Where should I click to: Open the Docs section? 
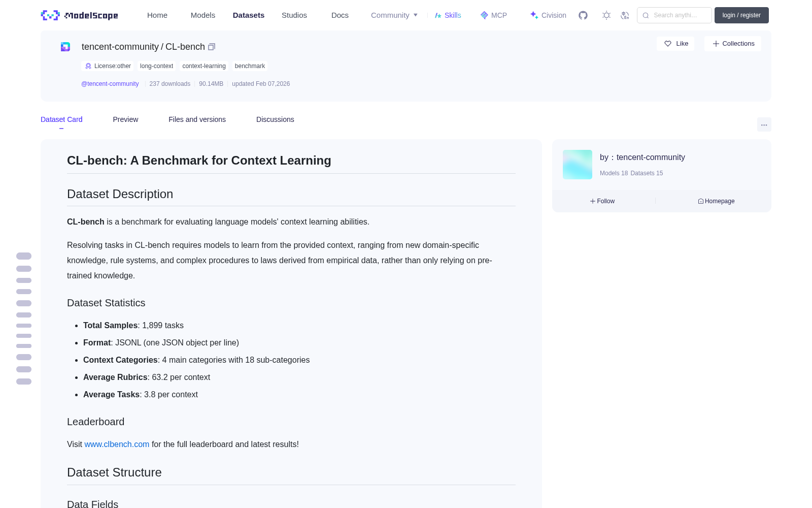[x=340, y=15]
